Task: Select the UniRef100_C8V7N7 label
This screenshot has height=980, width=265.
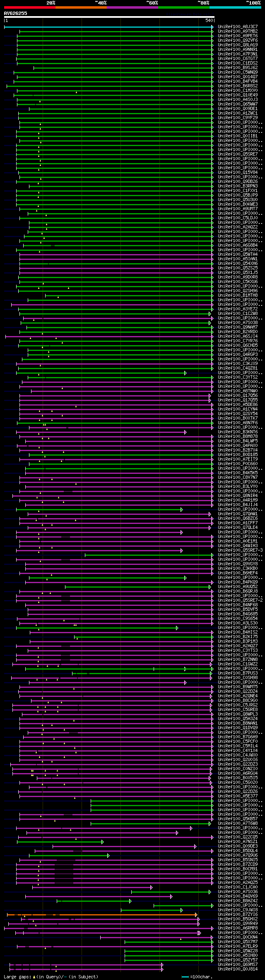Action: [x=238, y=478]
